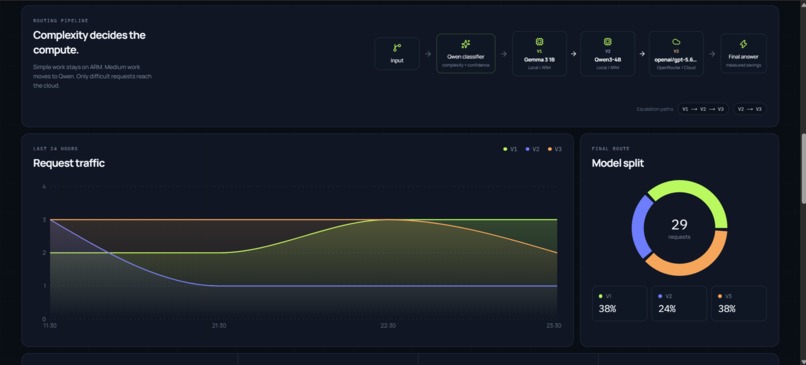
Task: Click the Qwen3-4B chip icon
Action: [607, 42]
